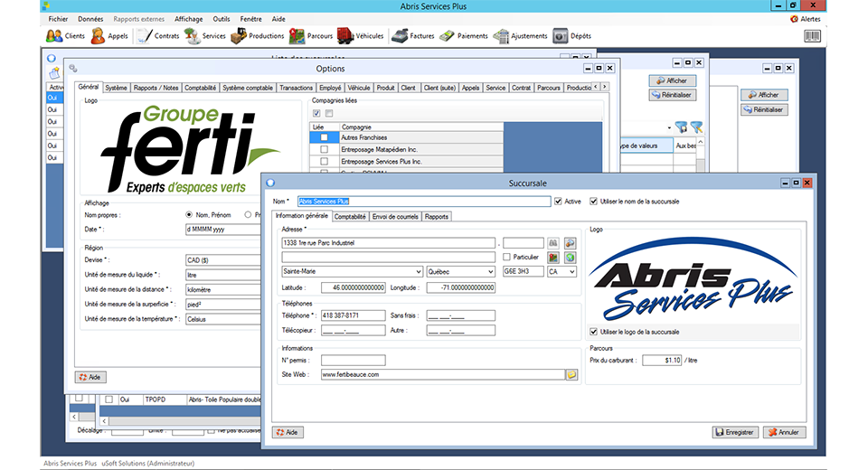Click the far-right Réinitialiser button
This screenshot has width=868, height=470.
point(764,109)
